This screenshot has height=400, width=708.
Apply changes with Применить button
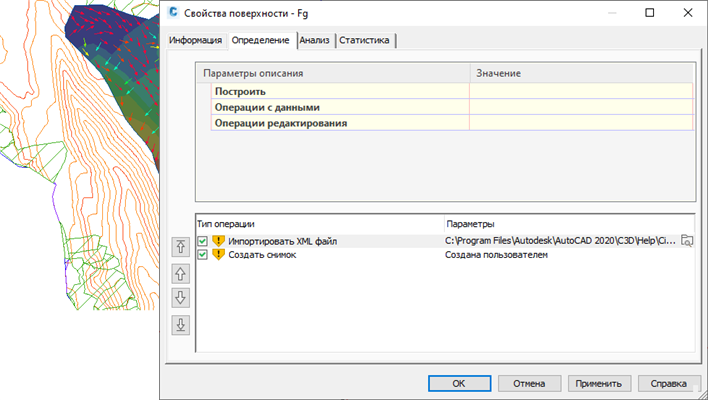599,384
